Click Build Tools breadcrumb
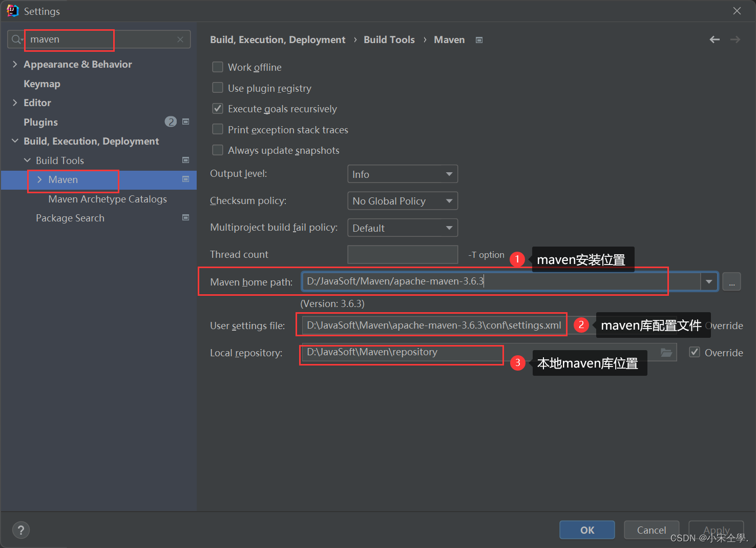This screenshot has width=756, height=548. (x=389, y=39)
